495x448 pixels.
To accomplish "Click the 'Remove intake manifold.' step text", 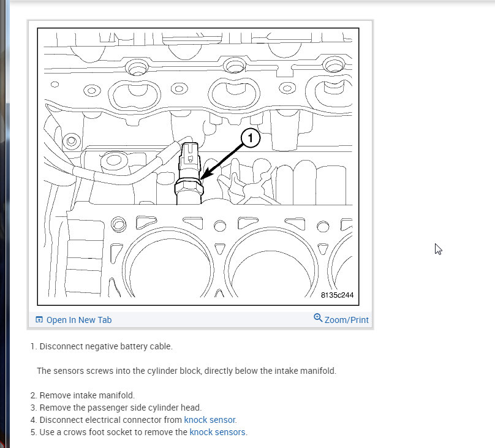I will [x=87, y=395].
